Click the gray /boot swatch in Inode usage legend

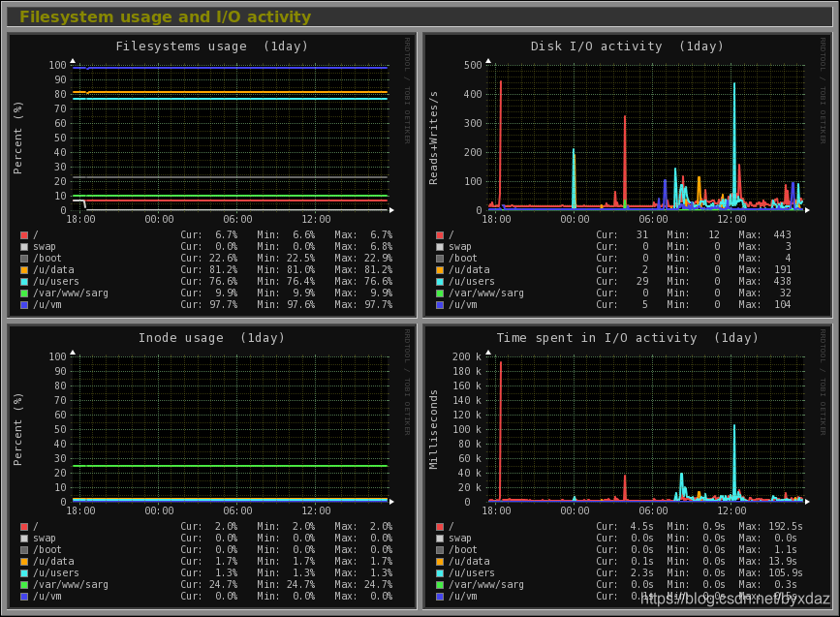point(24,550)
